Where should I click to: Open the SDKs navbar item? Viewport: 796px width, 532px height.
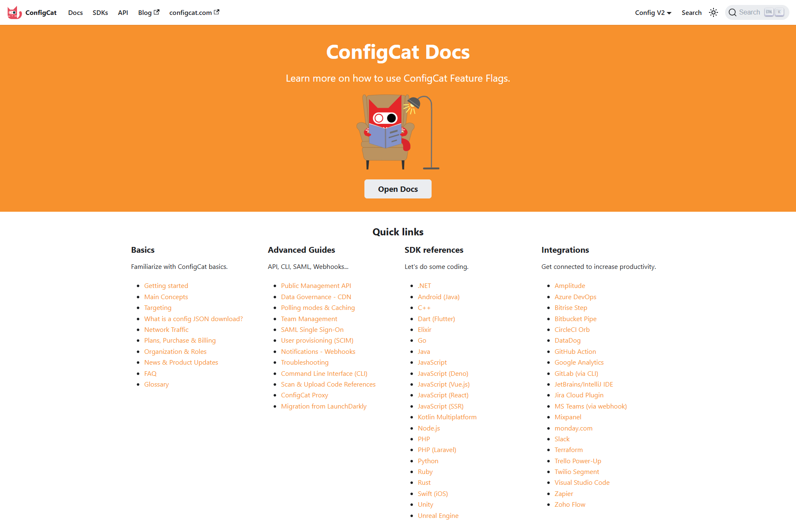click(100, 12)
